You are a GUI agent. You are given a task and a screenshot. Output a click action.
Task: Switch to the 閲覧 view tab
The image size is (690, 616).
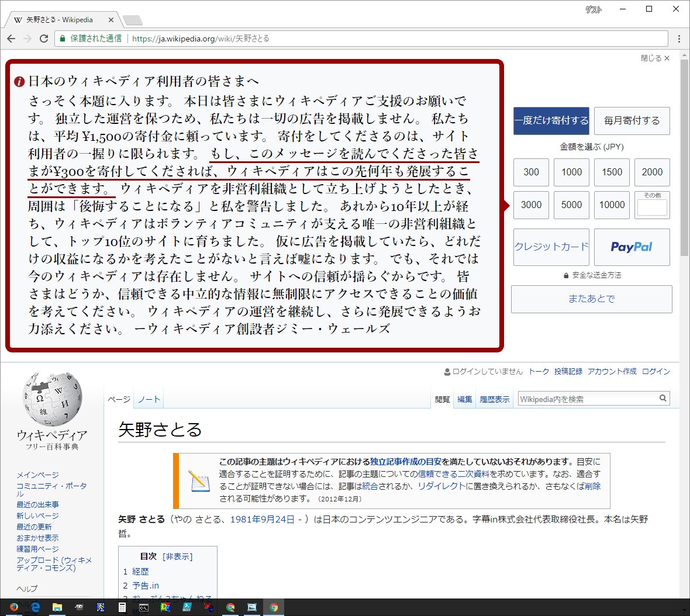click(442, 399)
